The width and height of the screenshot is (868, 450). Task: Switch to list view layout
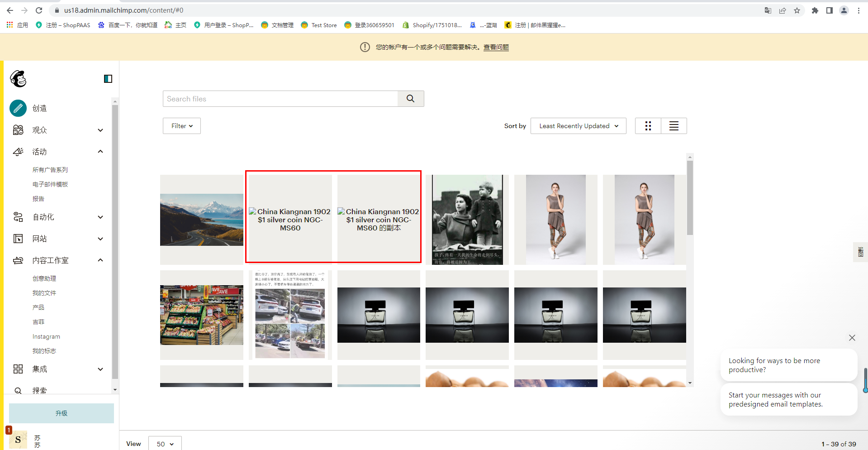pyautogui.click(x=674, y=126)
